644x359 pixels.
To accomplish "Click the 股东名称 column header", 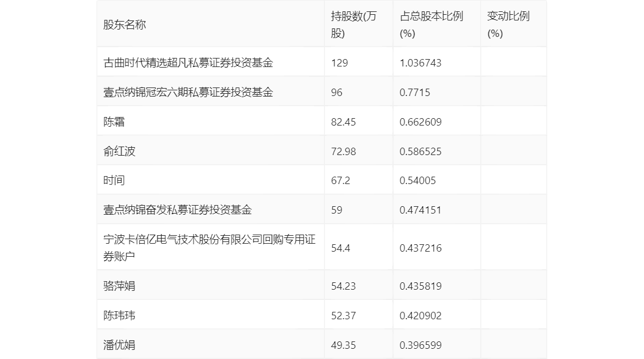I will pos(124,24).
